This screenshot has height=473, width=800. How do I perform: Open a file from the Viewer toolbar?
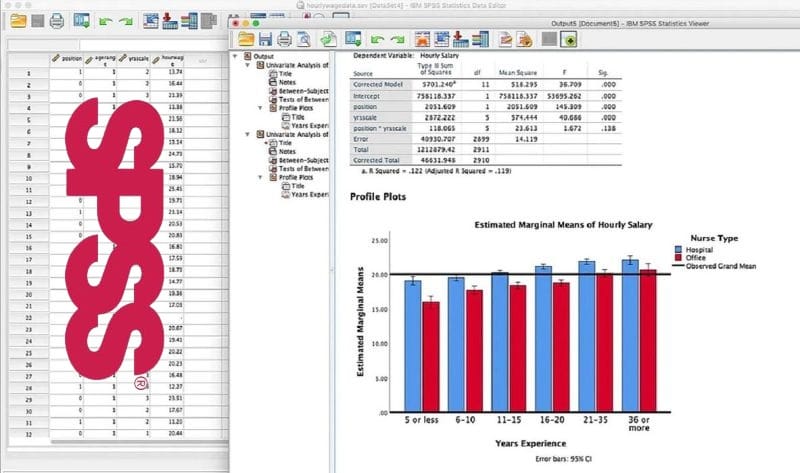(x=246, y=39)
